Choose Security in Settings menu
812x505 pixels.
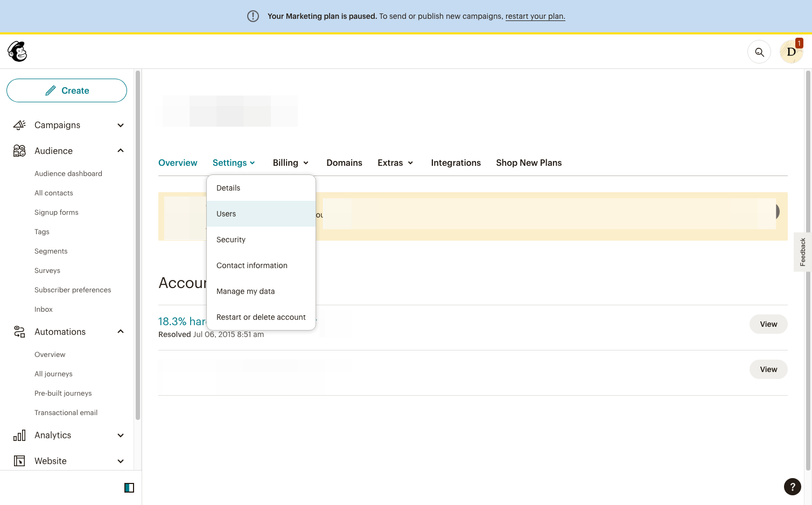[261, 240]
